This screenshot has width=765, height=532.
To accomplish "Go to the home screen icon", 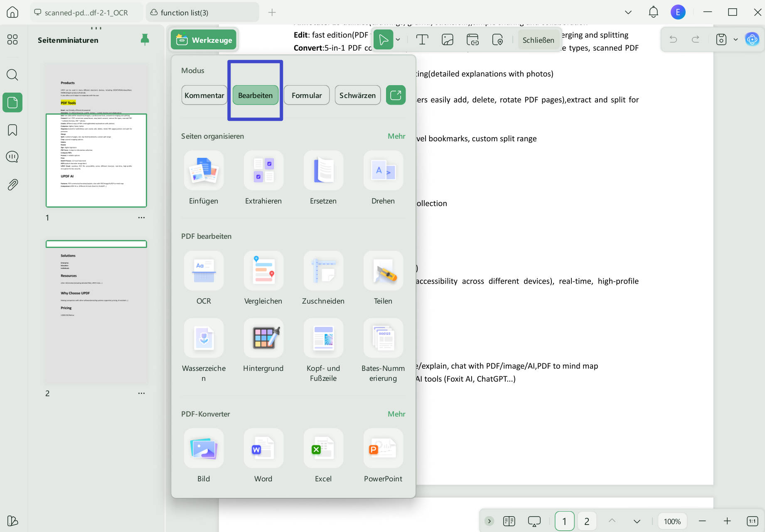I will click(12, 12).
